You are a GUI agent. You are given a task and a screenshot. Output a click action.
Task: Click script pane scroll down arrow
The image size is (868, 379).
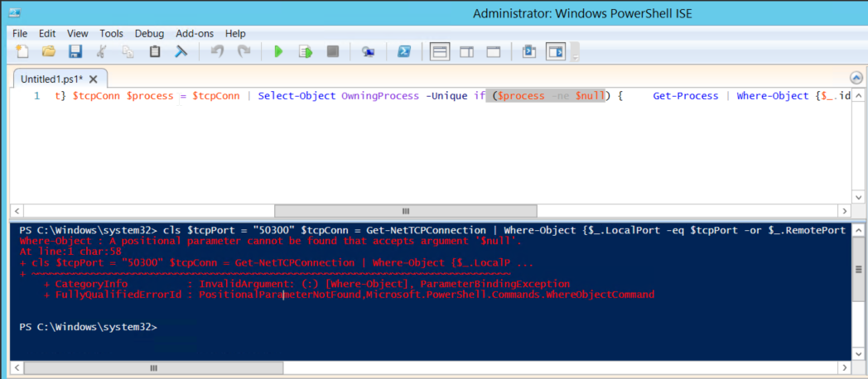(x=858, y=198)
